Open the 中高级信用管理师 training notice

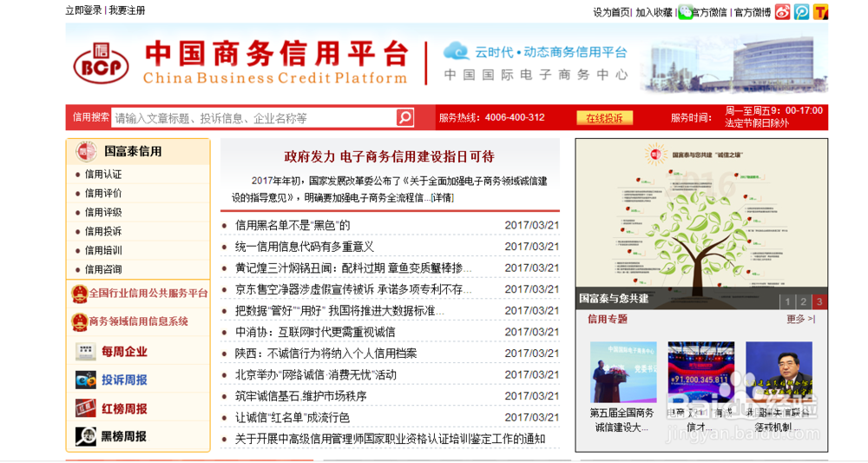[390, 440]
